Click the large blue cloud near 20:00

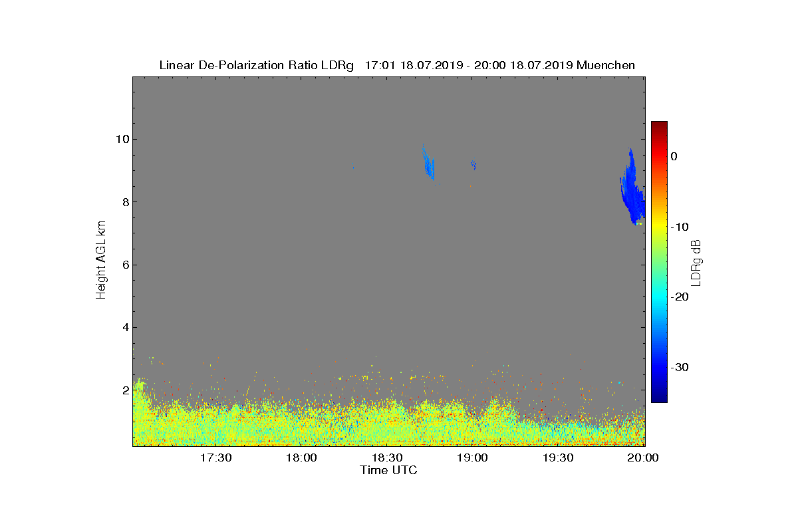coord(634,190)
